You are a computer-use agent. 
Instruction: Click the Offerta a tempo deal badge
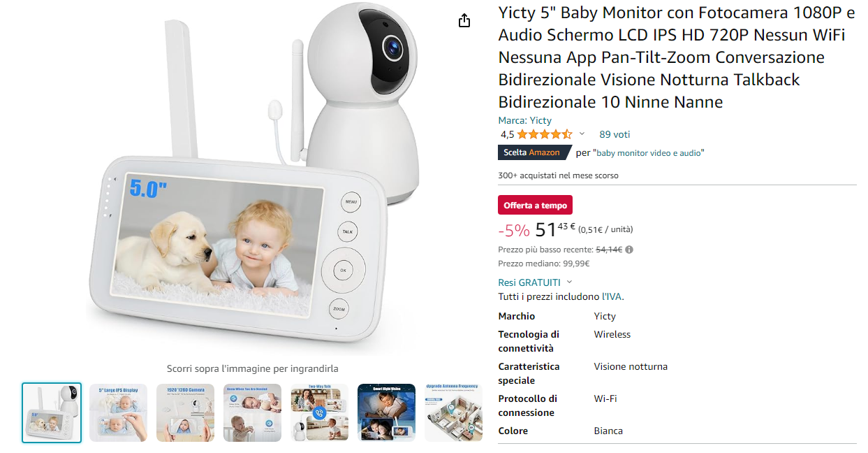pos(535,205)
